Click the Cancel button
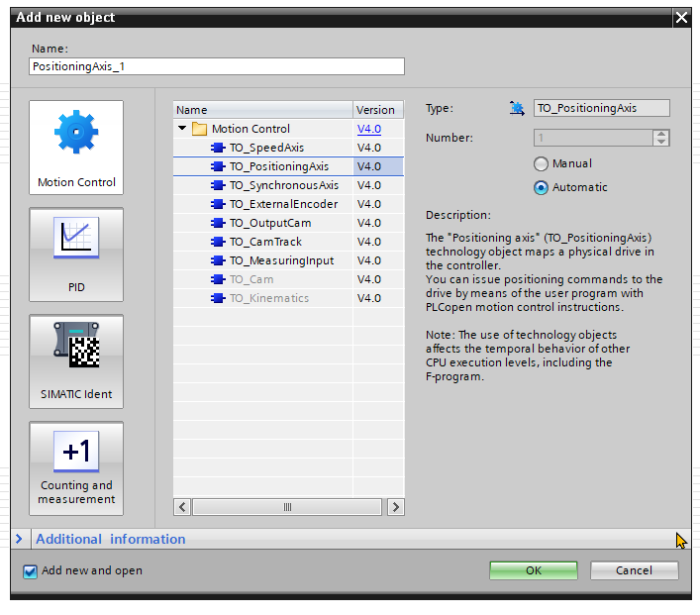The height and width of the screenshot is (615, 700). [x=634, y=570]
